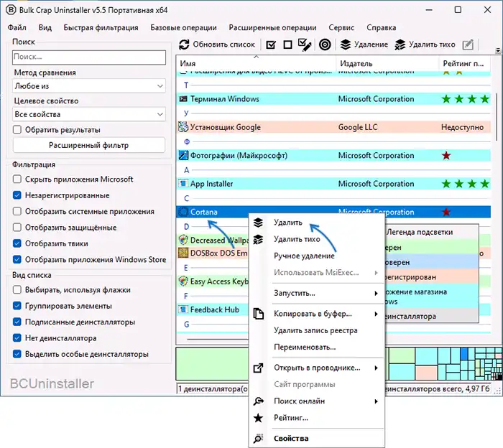This screenshot has width=503, height=448.
Task: Uncheck Отобразить твики checkbox
Action: click(18, 244)
